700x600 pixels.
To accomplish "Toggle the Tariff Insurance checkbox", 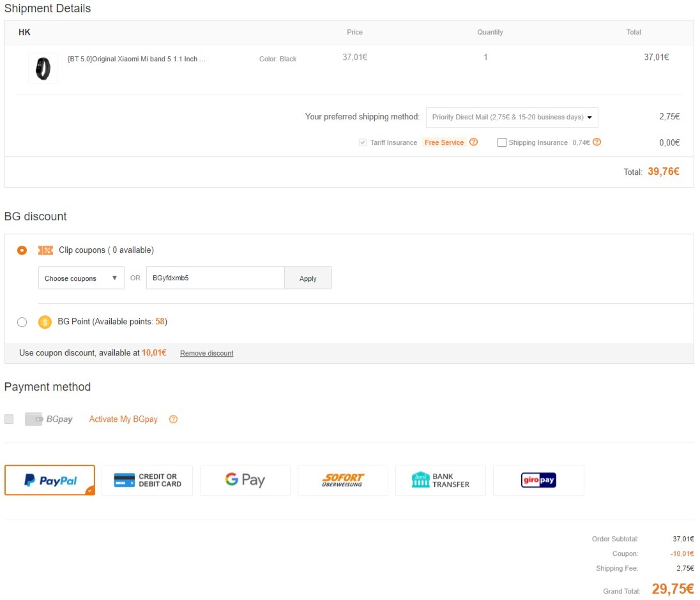I will [x=363, y=142].
